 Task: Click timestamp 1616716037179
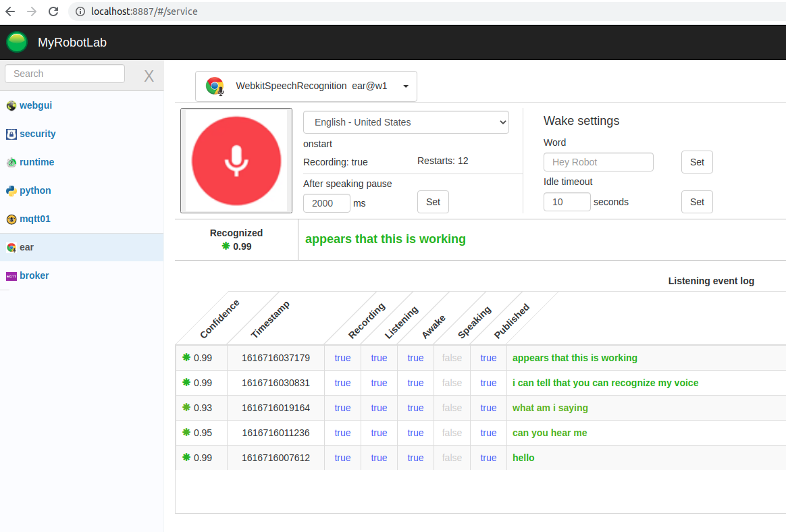click(276, 358)
